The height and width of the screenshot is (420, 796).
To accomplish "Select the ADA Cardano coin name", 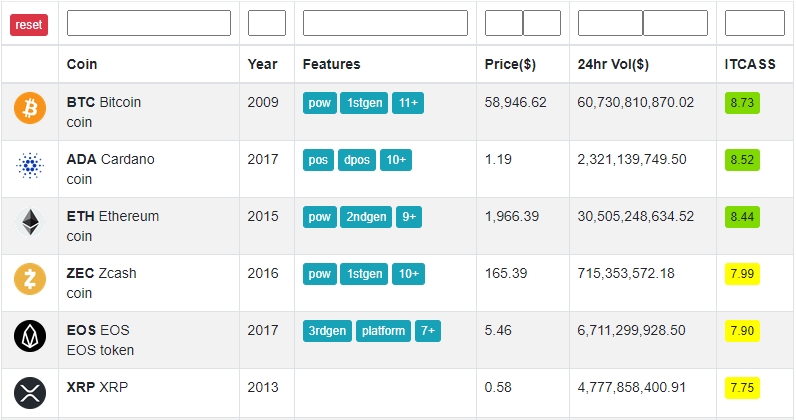I will pyautogui.click(x=111, y=159).
